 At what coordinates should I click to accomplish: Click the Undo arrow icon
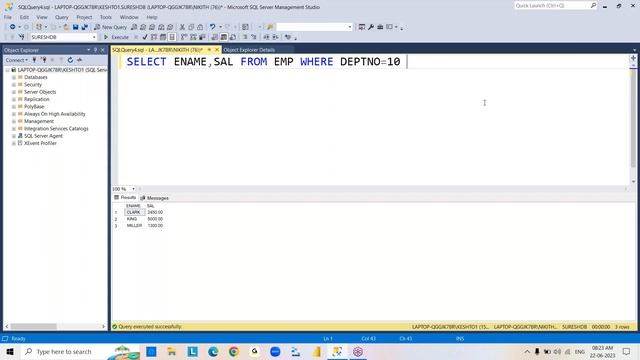click(212, 27)
